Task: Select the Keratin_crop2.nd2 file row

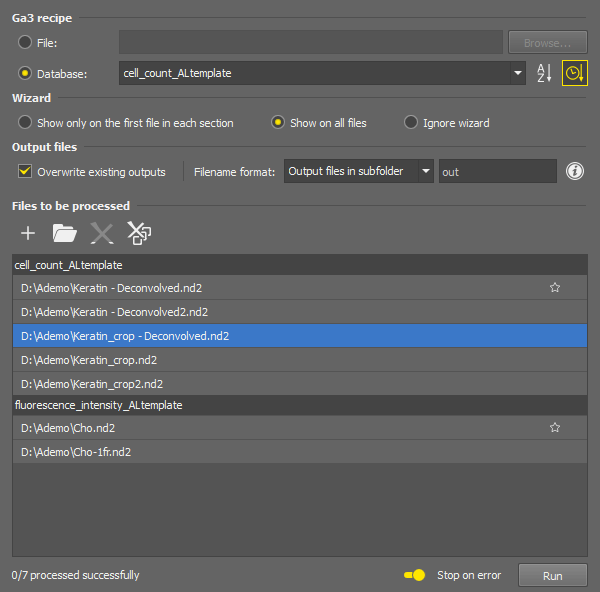Action: (x=300, y=384)
